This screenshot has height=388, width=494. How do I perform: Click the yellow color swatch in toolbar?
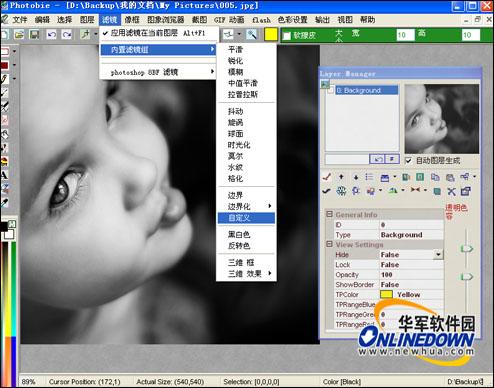(x=271, y=34)
